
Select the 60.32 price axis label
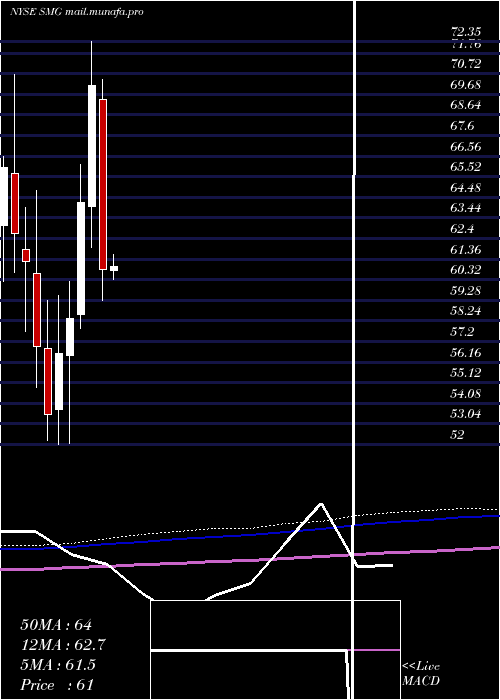(x=466, y=270)
